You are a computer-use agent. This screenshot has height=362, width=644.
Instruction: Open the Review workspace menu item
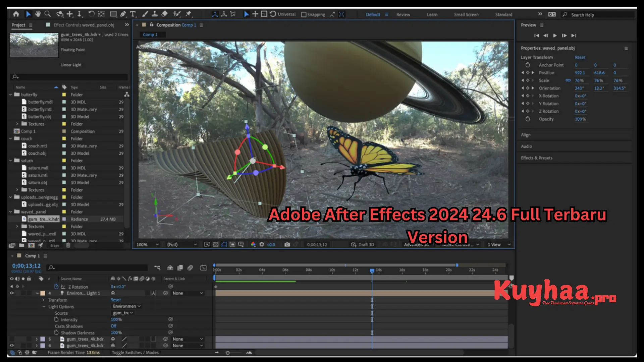[x=403, y=14]
